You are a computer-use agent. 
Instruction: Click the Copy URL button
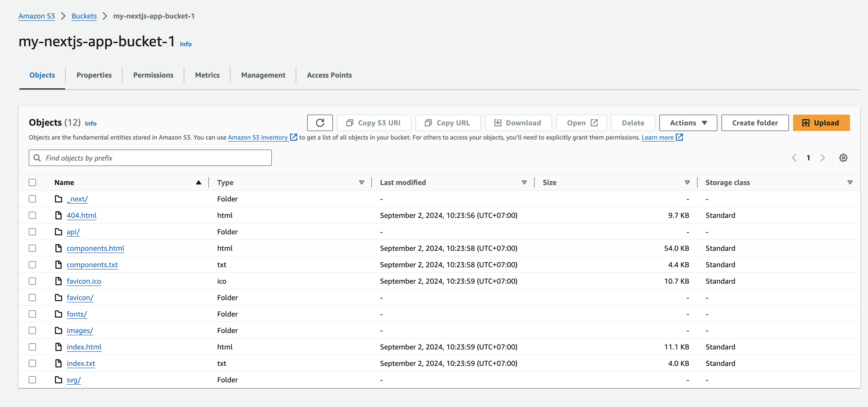448,123
